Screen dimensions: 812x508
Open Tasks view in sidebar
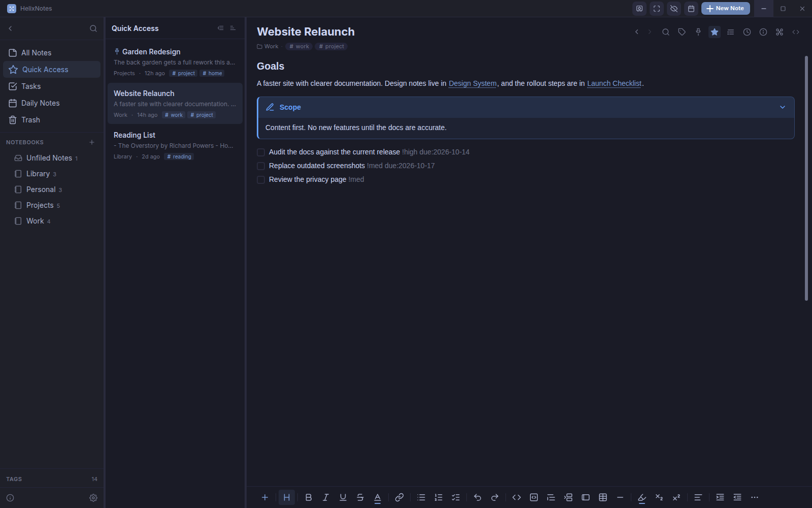click(x=52, y=86)
